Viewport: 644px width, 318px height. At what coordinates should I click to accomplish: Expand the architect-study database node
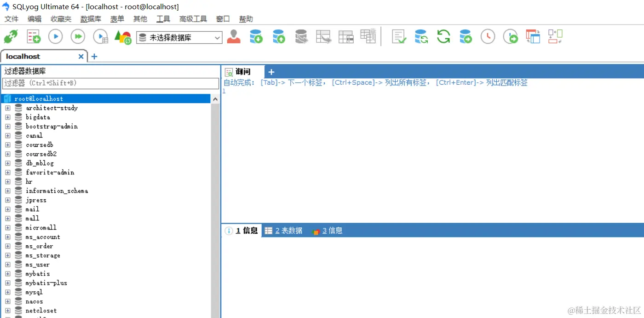pos(7,108)
